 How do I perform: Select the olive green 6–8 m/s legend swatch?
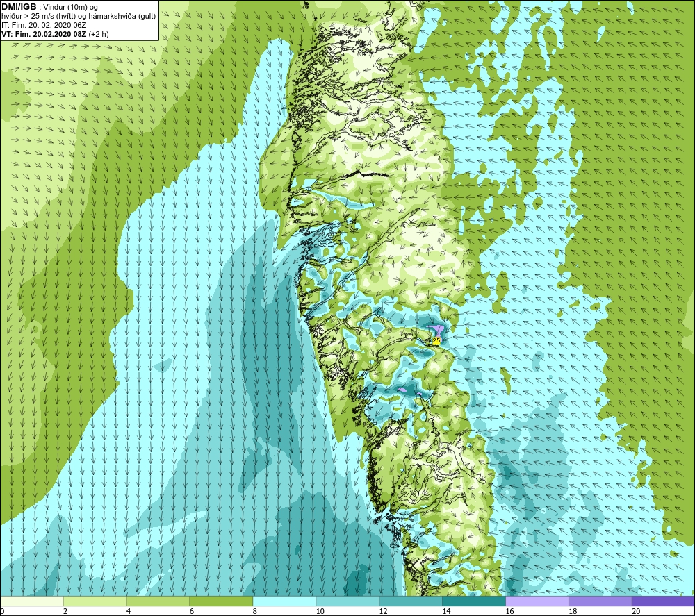(x=221, y=601)
